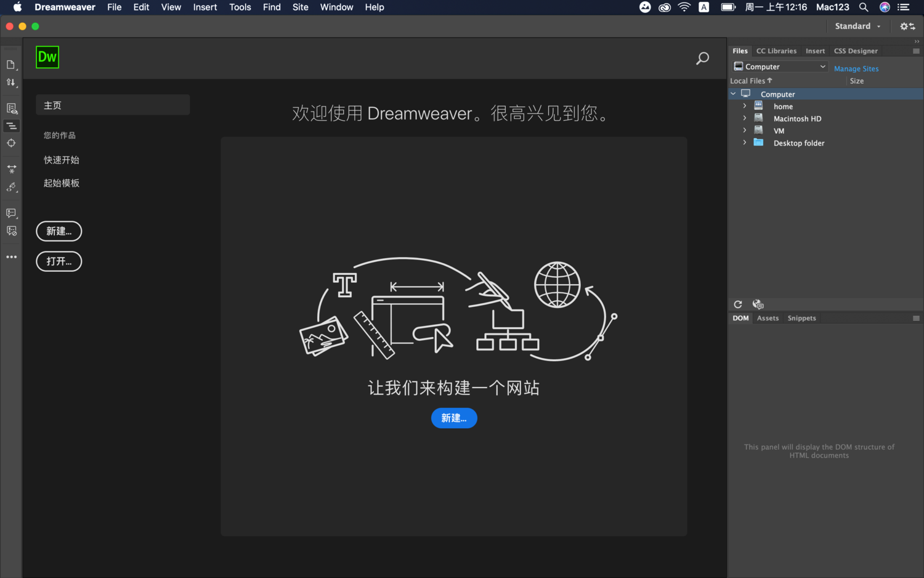
Task: Select the VM row in Files tree
Action: 825,131
